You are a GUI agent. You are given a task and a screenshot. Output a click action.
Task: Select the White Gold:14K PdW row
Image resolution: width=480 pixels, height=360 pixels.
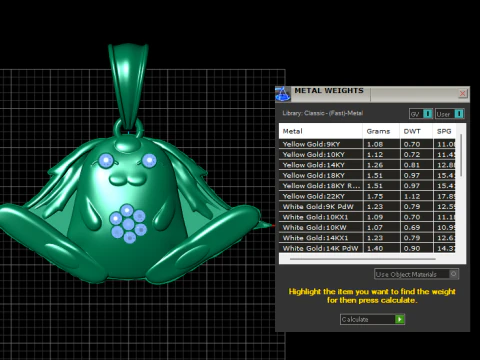(x=367, y=248)
